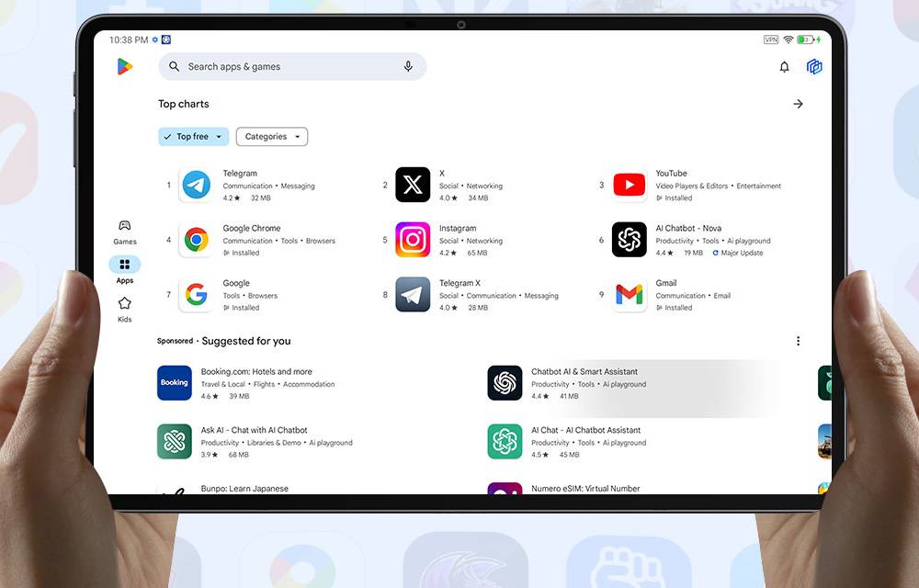Viewport: 919px width, 588px height.
Task: Click Ask AI - Chat with AI Chatbot title
Action: tap(254, 430)
